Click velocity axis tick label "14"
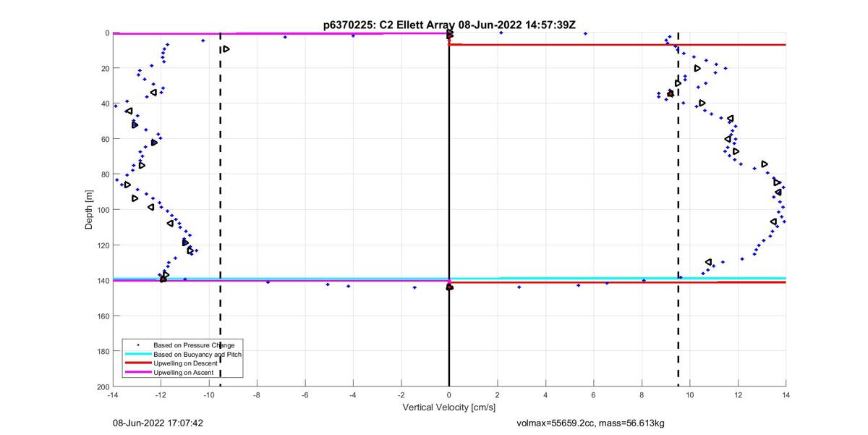 coord(786,395)
